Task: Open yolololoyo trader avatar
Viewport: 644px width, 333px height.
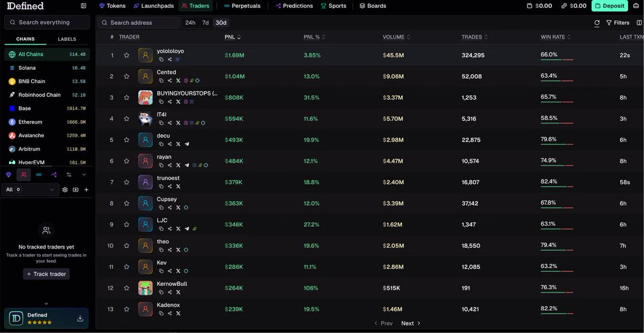Action: pyautogui.click(x=145, y=55)
